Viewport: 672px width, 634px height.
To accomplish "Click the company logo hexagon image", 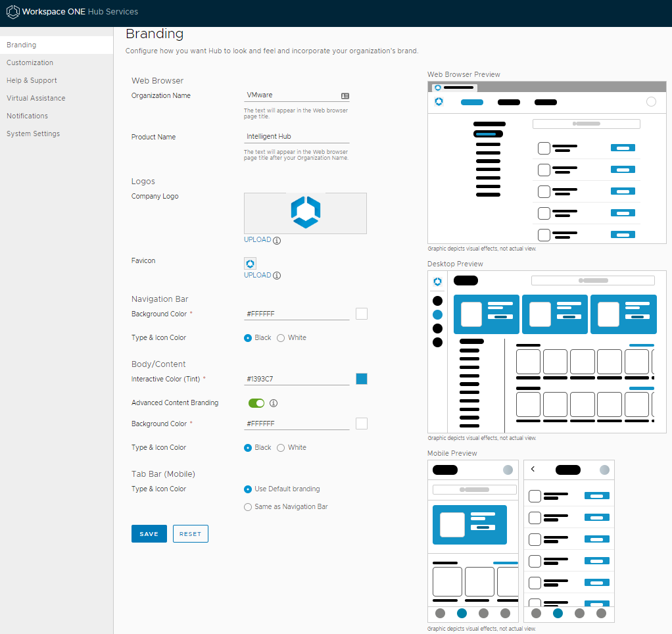I will [x=306, y=212].
